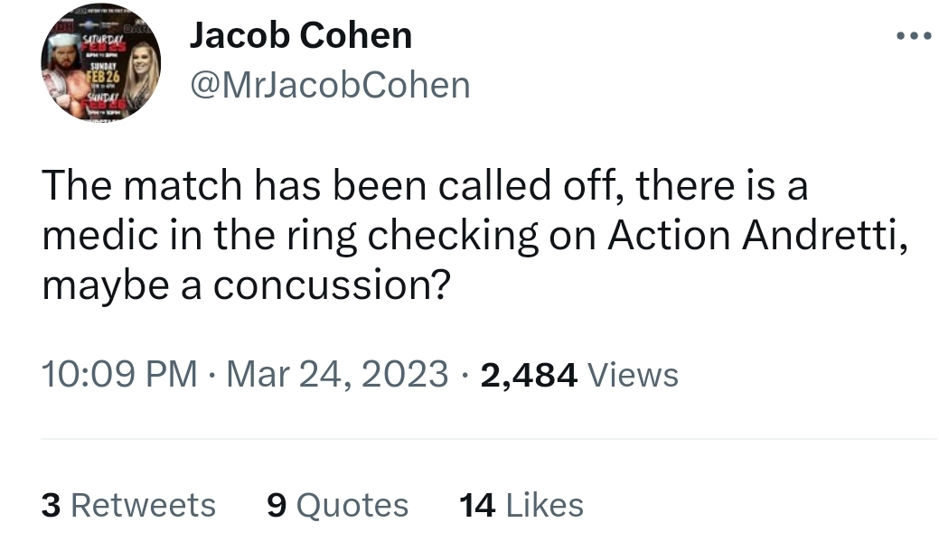Open Jacob Cohen's profile picture
939x560 pixels.
100,62
